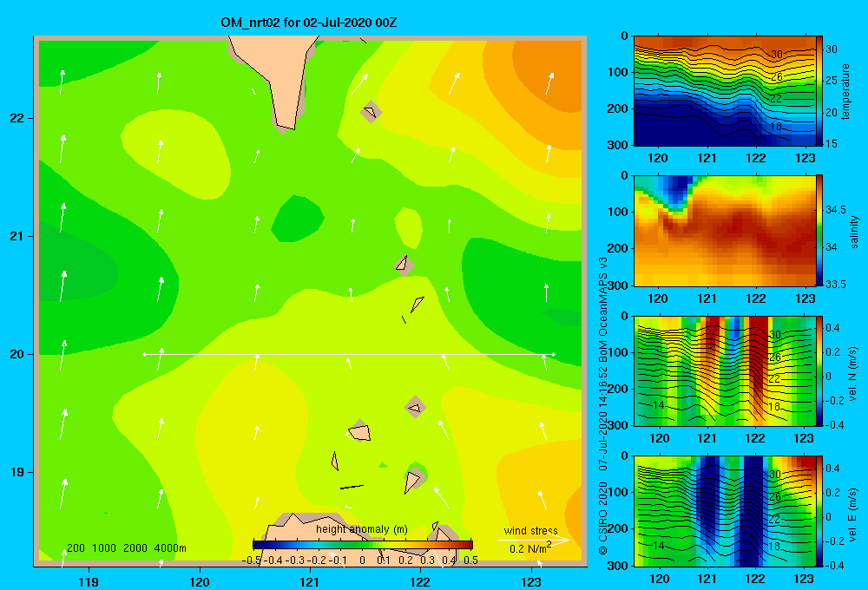Click the 'salinity' axis label
868x590 pixels.
tap(854, 232)
